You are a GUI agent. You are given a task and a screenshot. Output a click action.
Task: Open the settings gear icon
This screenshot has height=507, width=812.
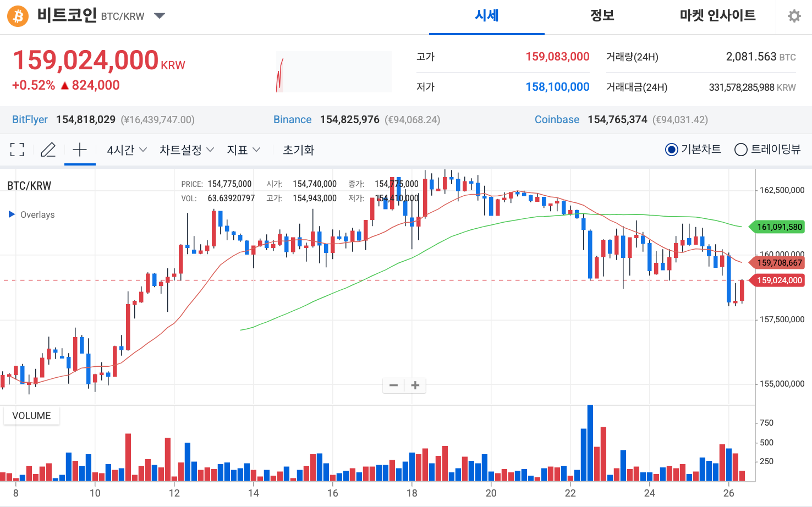794,15
